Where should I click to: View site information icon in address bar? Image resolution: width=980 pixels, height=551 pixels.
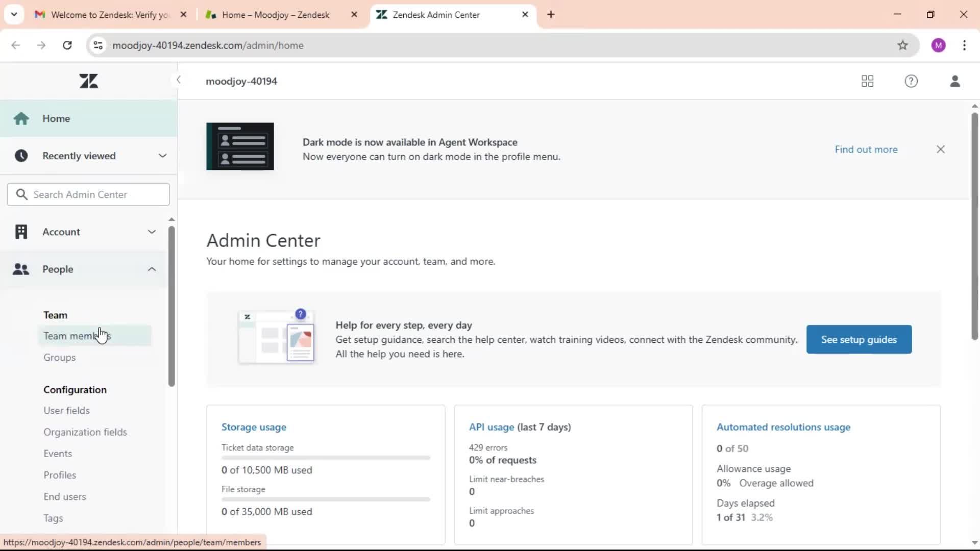(x=98, y=45)
